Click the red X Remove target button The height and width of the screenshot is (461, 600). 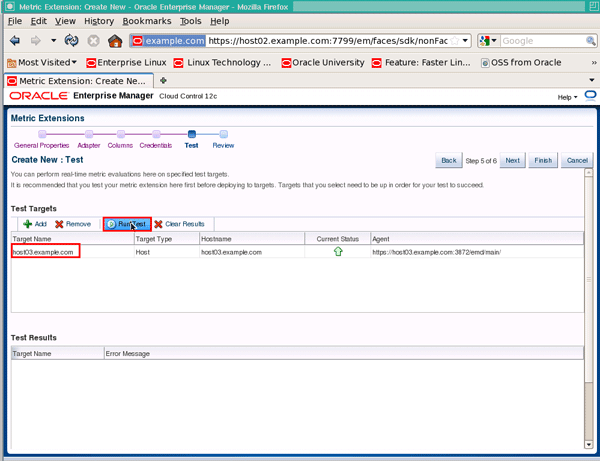[73, 224]
